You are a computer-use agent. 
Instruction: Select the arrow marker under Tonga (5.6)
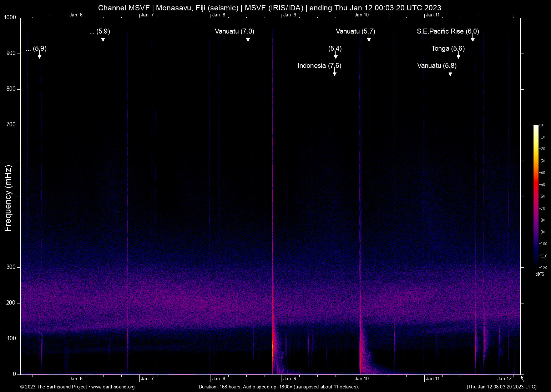[x=459, y=56]
